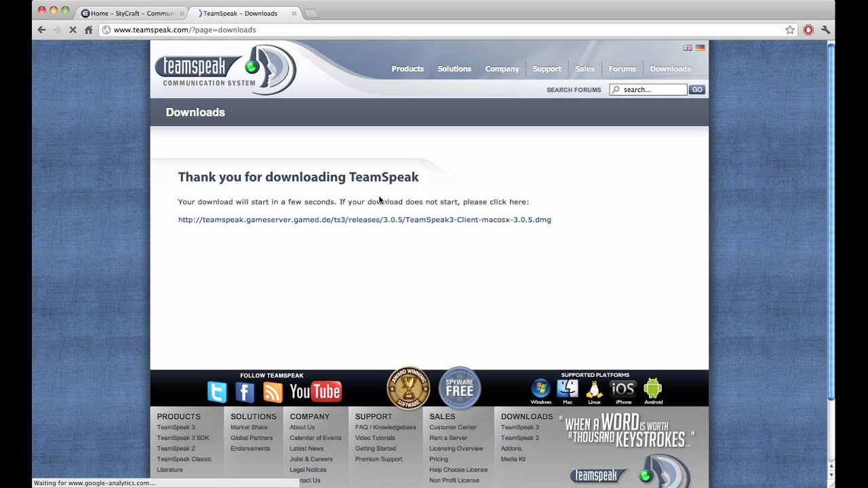Open Market Share footer link
This screenshot has width=868, height=488.
tap(249, 427)
